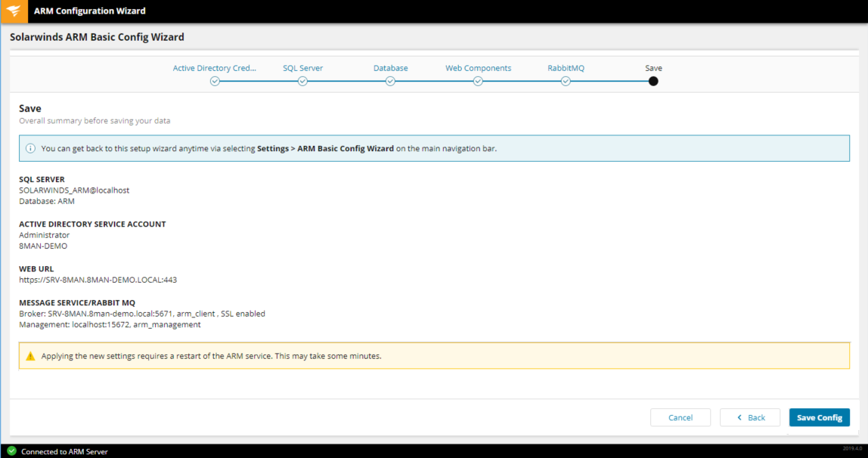Navigate to the RabbitMQ step label

(x=566, y=68)
